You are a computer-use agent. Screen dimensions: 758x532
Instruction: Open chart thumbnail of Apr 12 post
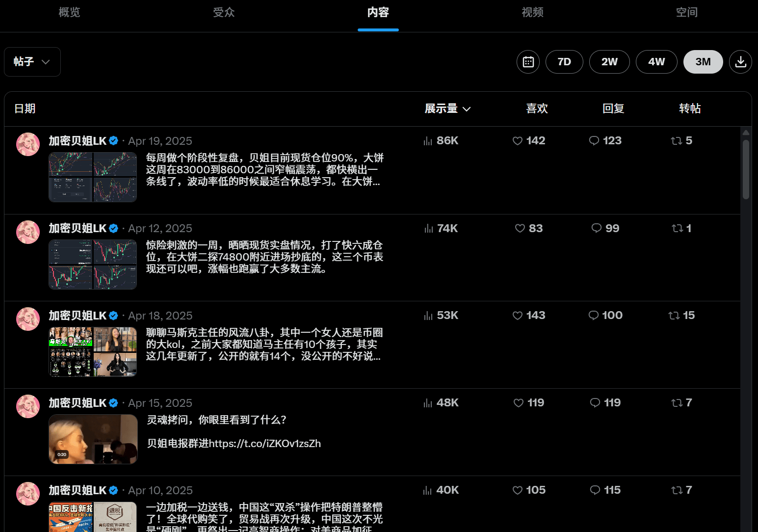(93, 265)
